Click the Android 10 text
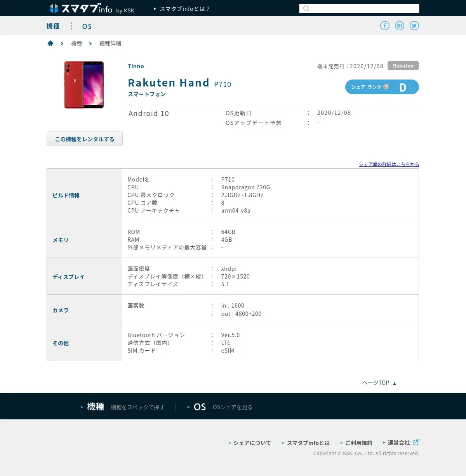Screen dimensions: 466x476 (149, 113)
